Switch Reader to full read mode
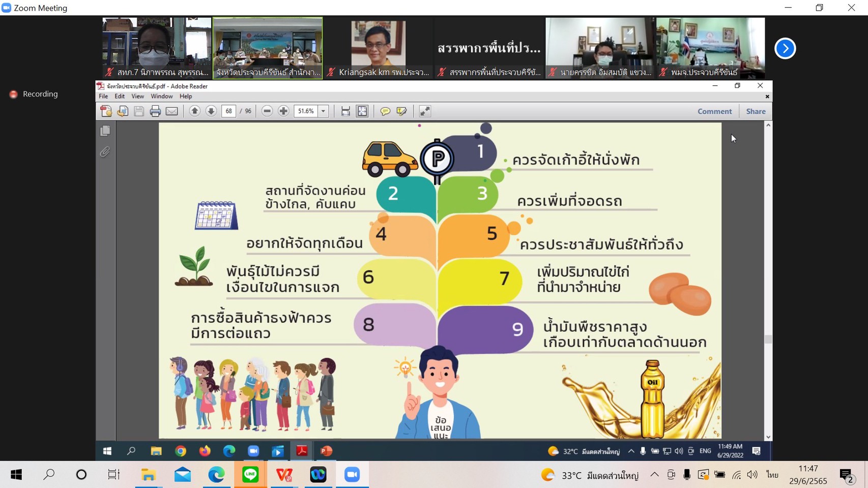Image resolution: width=868 pixels, height=488 pixels. (425, 111)
